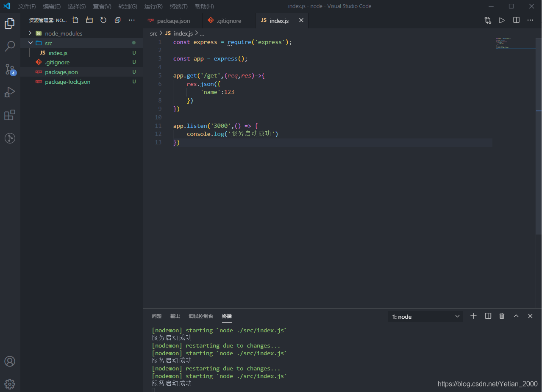
Task: Open the 编辑(E) menu
Action: (x=52, y=6)
